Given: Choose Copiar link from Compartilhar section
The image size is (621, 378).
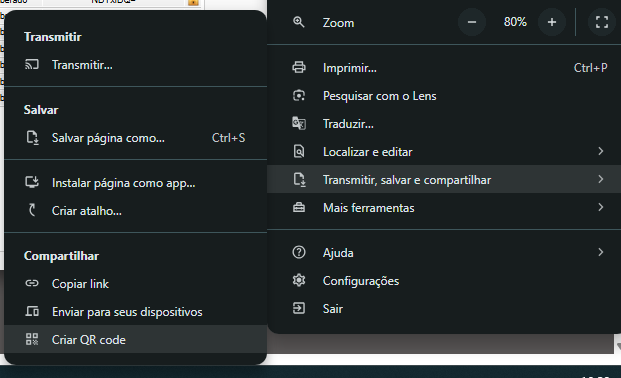Looking at the screenshot, I should click(x=135, y=284).
